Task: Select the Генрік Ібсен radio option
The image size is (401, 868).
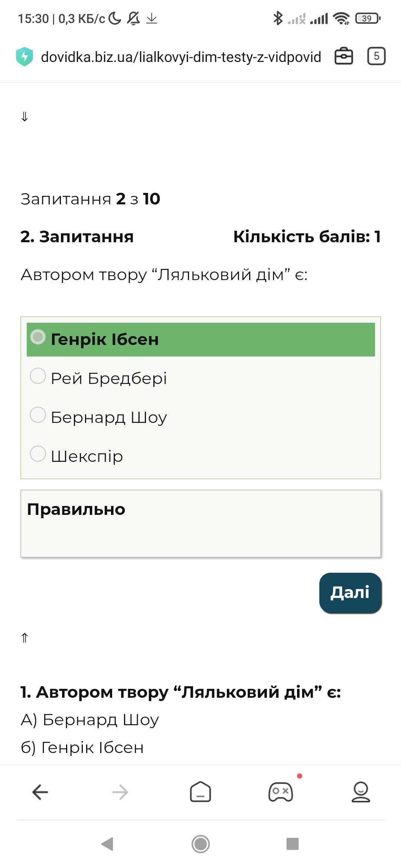Action: click(x=38, y=337)
